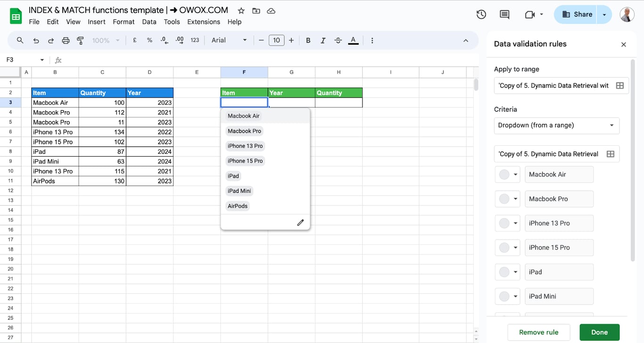Open the name box F3 dropdown
Viewport: 644px width, 343px height.
click(x=42, y=60)
